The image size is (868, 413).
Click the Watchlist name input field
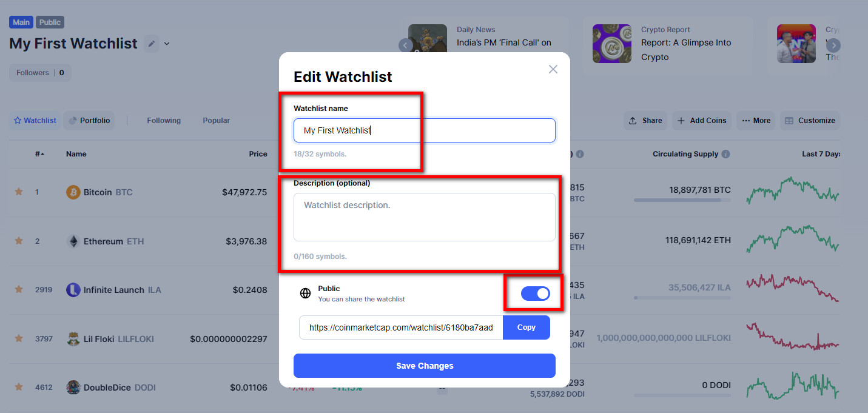pos(425,130)
